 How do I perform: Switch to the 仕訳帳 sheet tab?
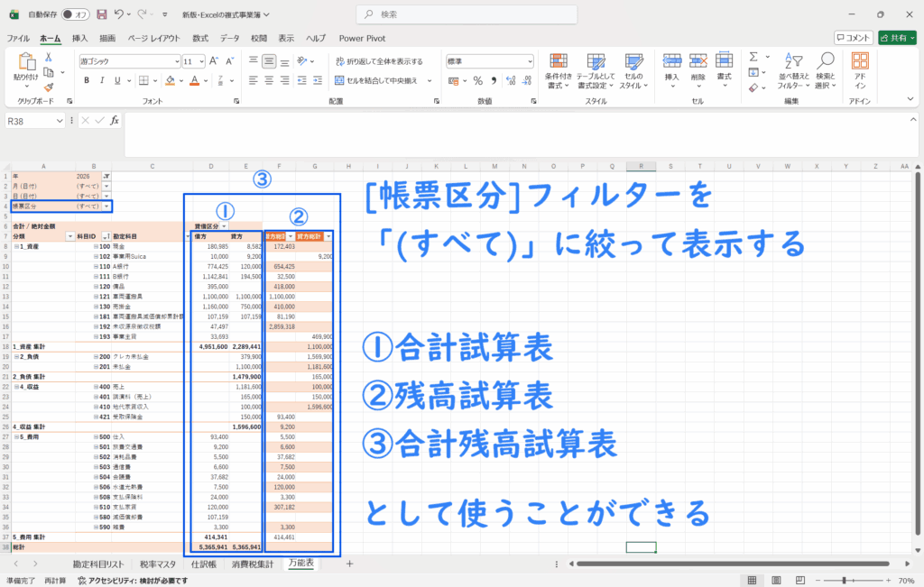click(x=202, y=564)
